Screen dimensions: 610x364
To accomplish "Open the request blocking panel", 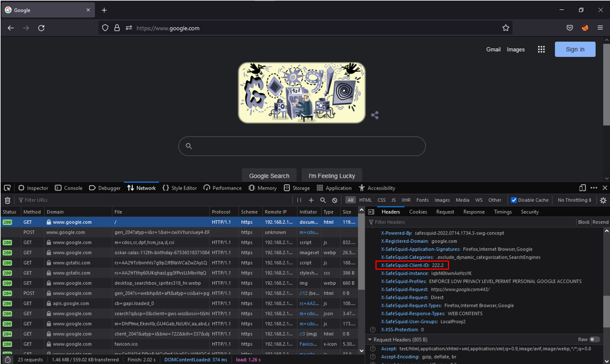I will [335, 200].
